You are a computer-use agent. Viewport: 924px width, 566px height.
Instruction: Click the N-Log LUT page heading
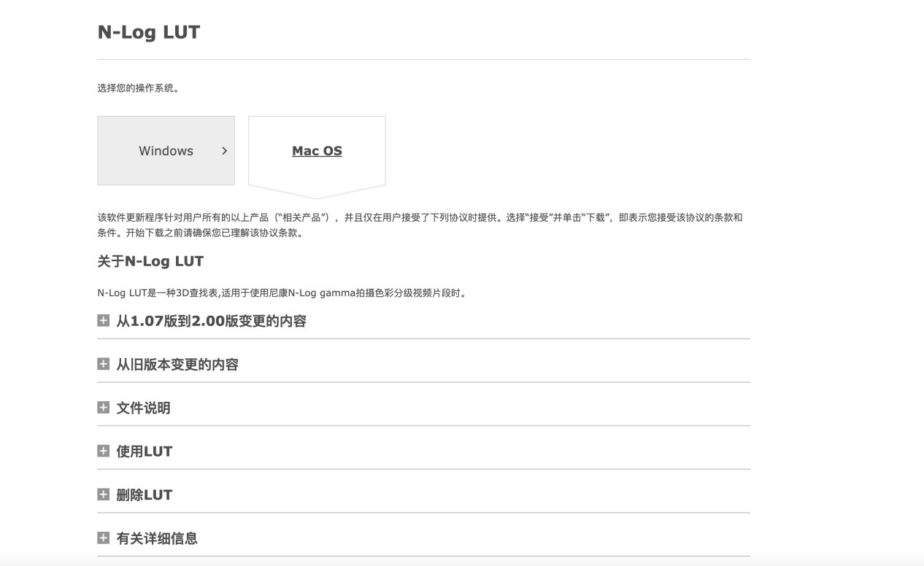(x=149, y=32)
